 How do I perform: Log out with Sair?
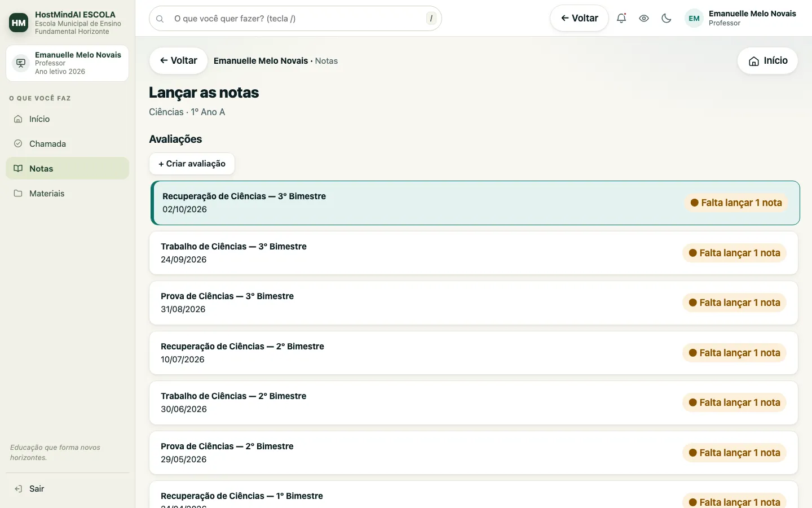pos(68,489)
